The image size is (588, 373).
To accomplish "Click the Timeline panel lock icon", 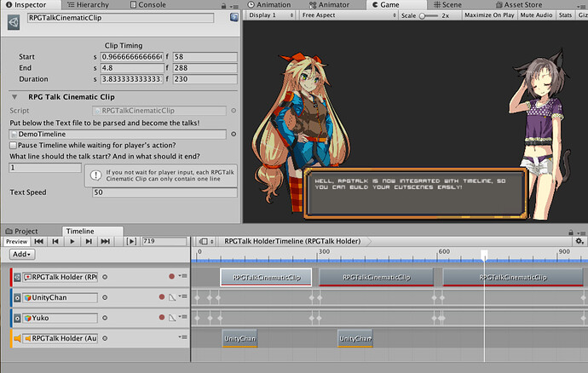I will 571,232.
